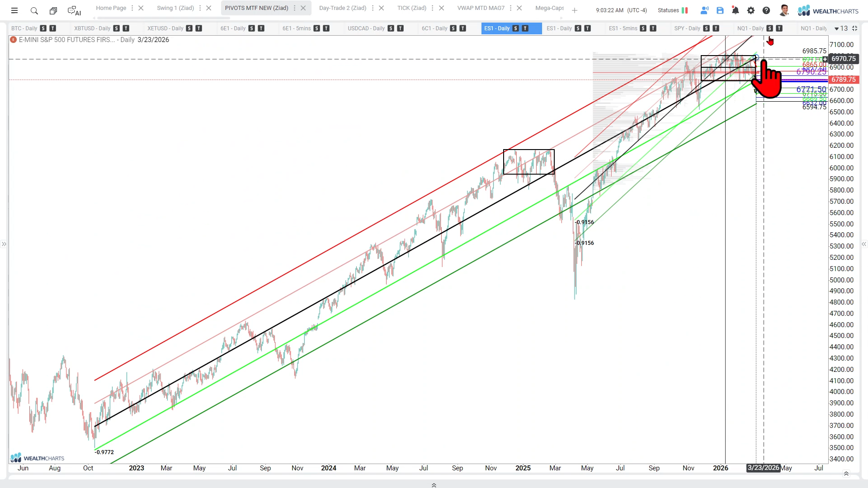Click the blue save workspace icon
This screenshot has height=488, width=868.
(x=720, y=10)
